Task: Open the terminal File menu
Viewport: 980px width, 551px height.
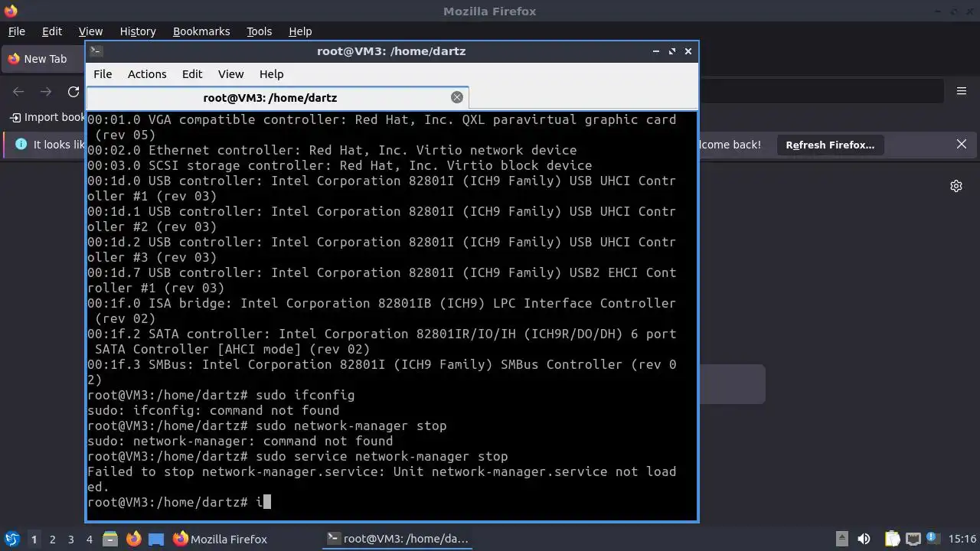Action: 103,74
